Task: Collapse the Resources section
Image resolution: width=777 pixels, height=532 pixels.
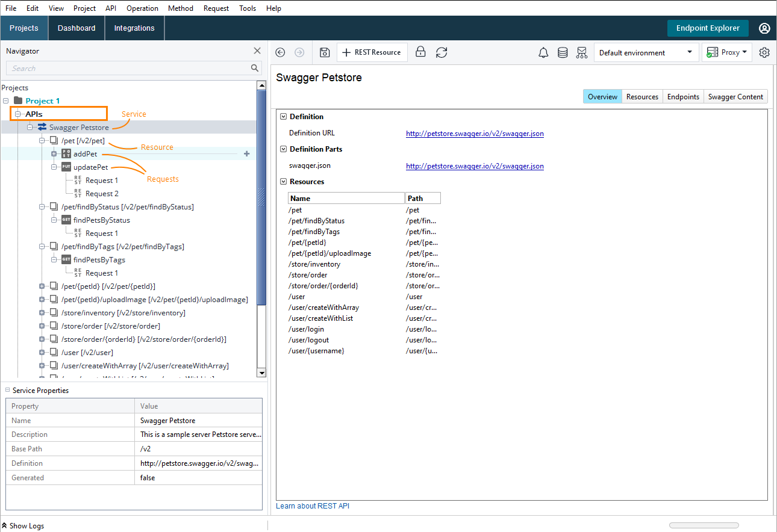Action: (x=283, y=181)
